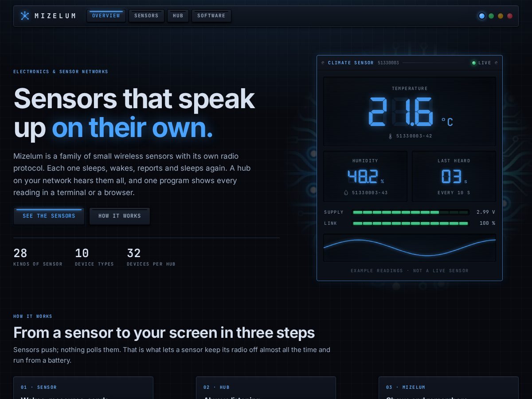532x399 pixels.
Task: Click the droplet icon beside 51330003-43
Action: [346, 193]
